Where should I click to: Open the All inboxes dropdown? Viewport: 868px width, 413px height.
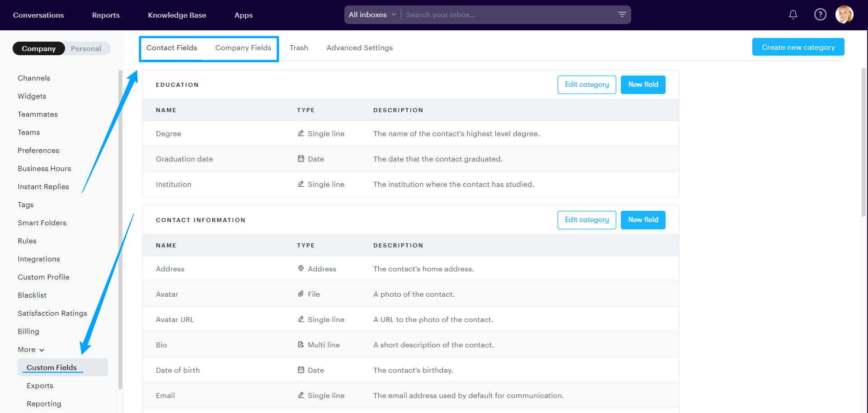[372, 15]
